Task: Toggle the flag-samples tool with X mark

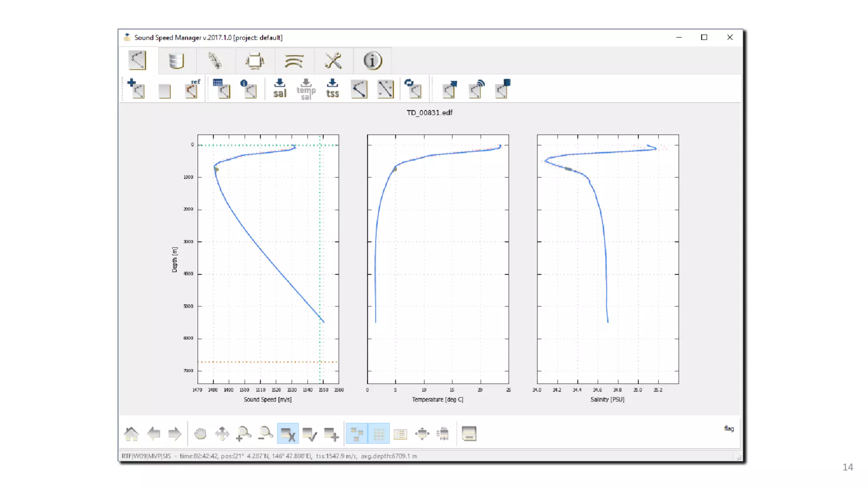Action: (x=288, y=434)
